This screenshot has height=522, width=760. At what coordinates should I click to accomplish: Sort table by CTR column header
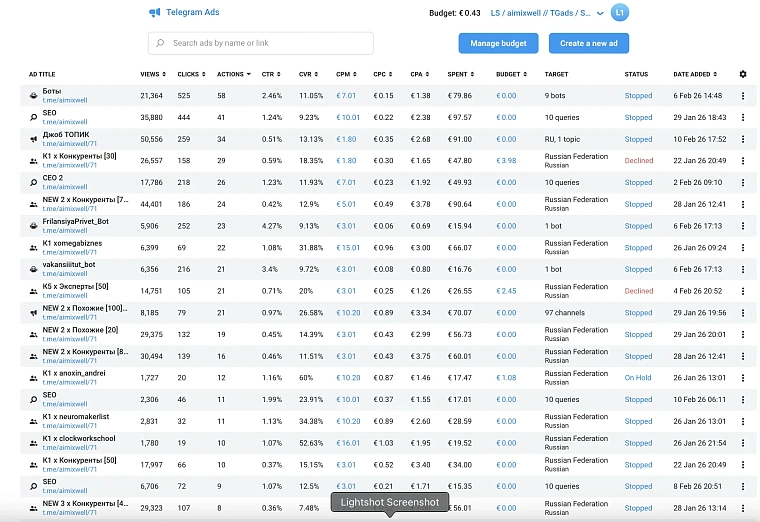tap(271, 74)
